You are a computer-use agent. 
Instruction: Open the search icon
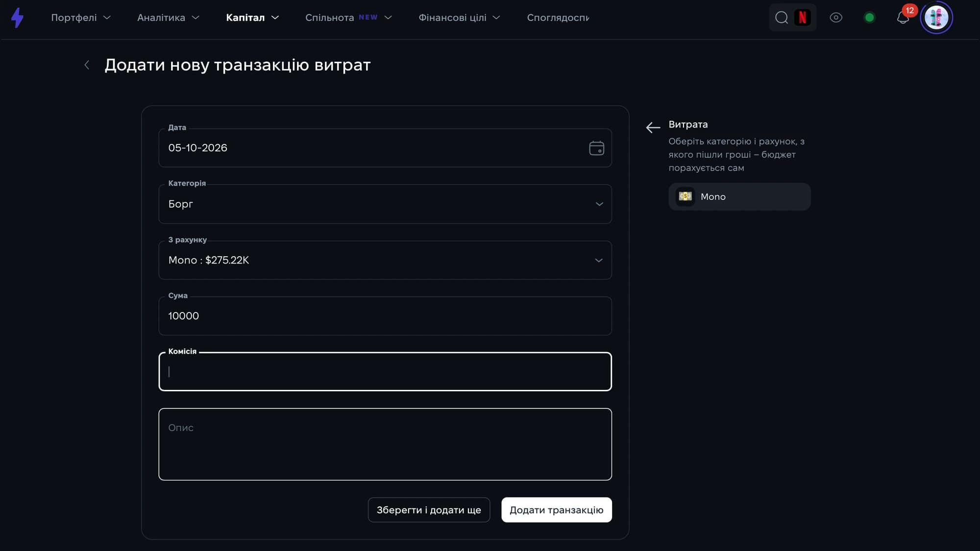(782, 18)
